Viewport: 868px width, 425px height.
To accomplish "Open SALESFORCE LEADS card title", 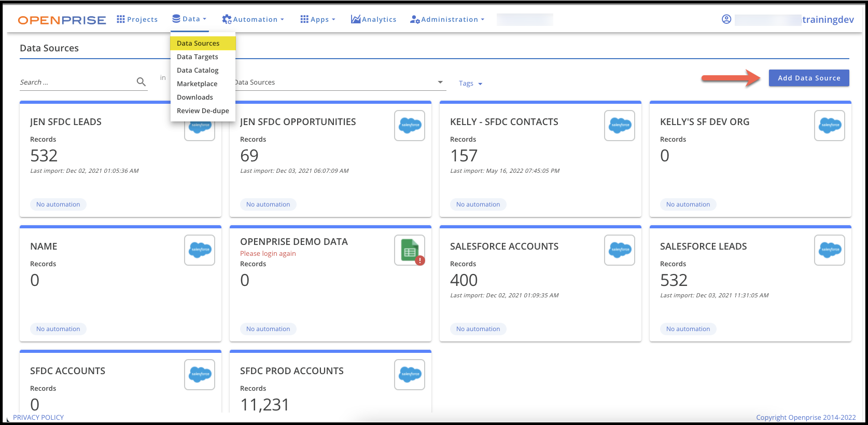I will click(x=703, y=246).
